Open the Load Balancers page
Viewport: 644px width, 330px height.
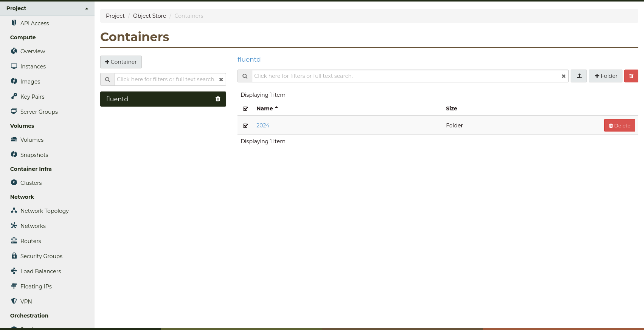(x=40, y=271)
